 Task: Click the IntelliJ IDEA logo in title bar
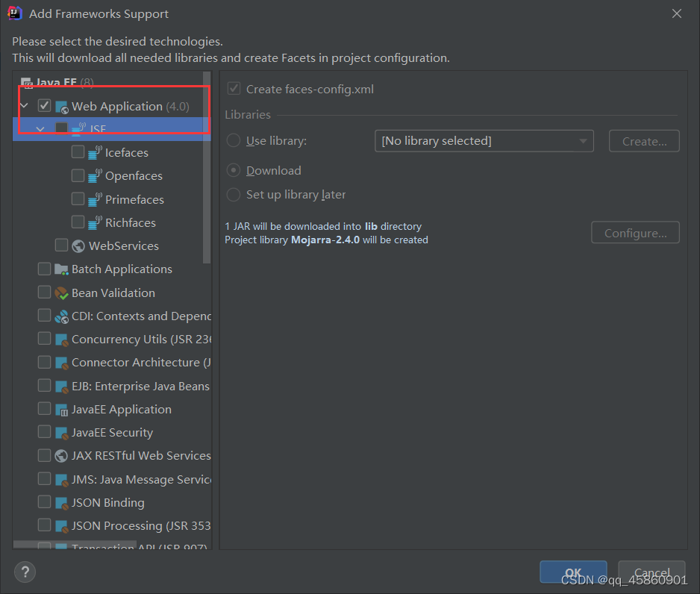14,13
